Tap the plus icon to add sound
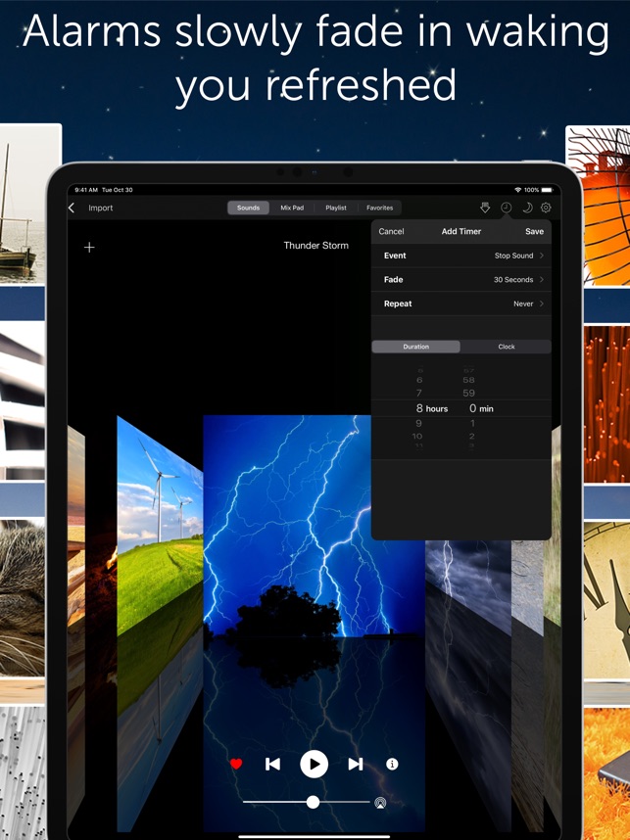 89,247
